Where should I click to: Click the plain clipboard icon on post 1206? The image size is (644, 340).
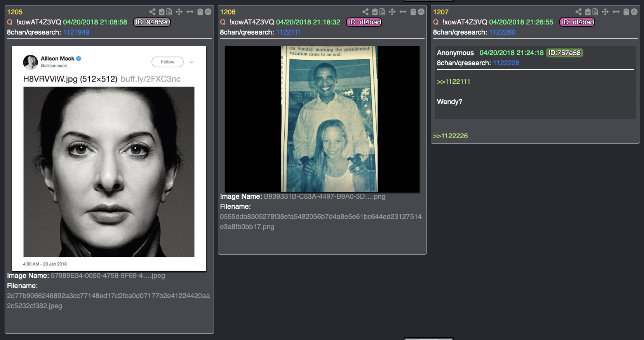(413, 12)
